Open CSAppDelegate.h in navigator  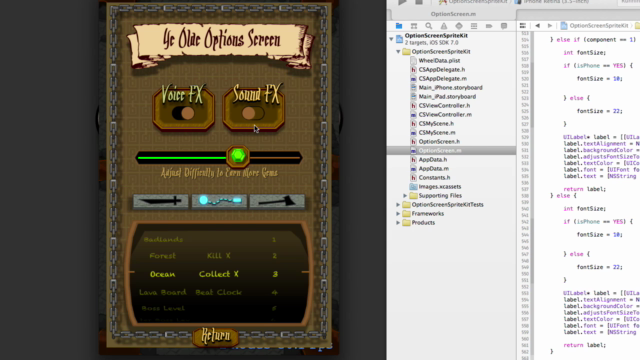[x=441, y=69]
